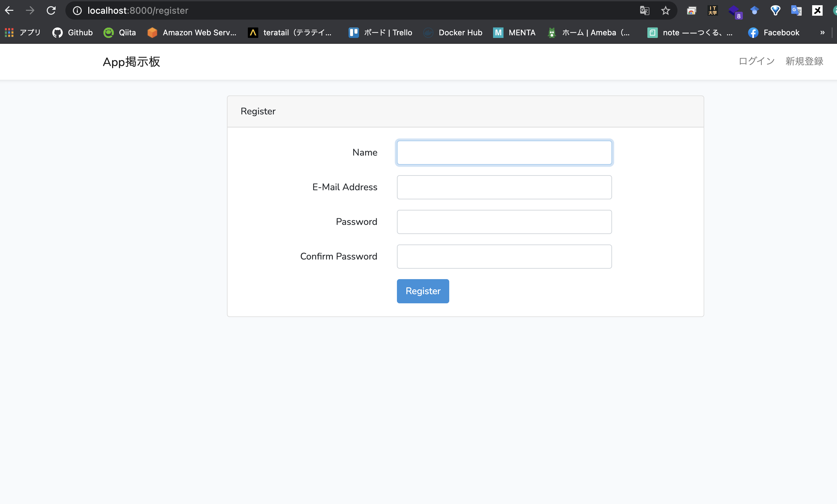Focus the Confirm Password field
This screenshot has width=837, height=504.
click(504, 257)
